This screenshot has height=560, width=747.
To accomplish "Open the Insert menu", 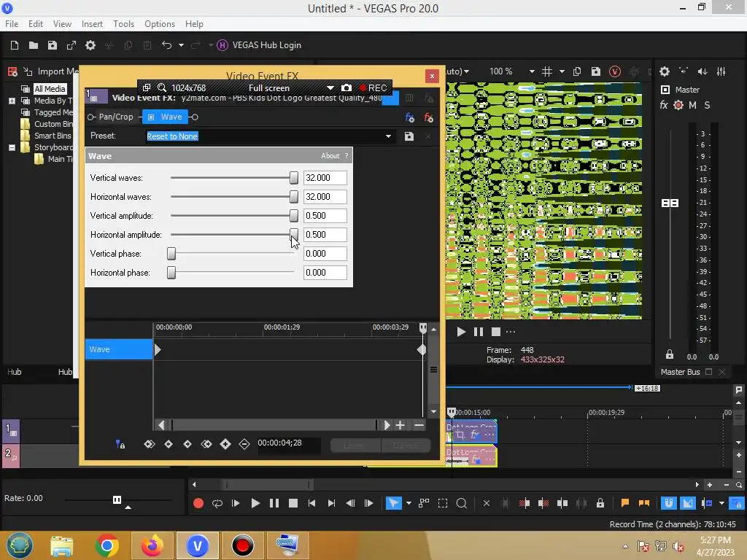I will [x=92, y=24].
